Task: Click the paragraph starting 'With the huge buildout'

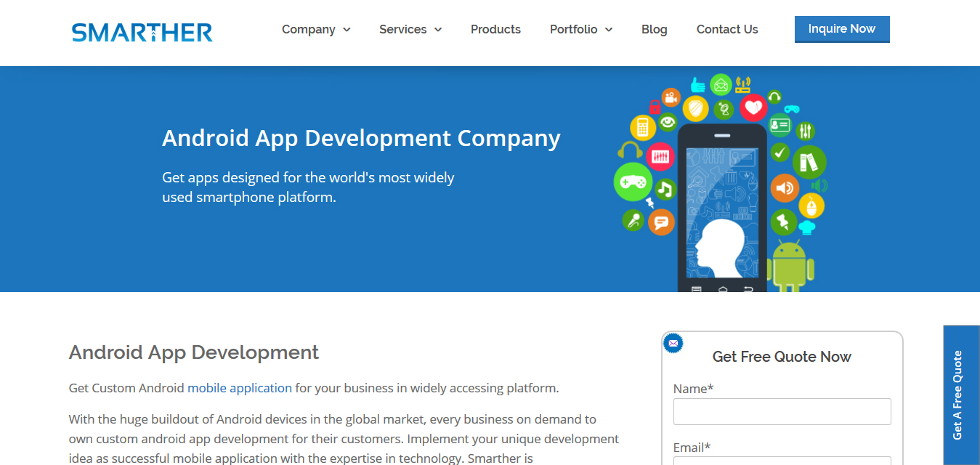Action: point(344,439)
